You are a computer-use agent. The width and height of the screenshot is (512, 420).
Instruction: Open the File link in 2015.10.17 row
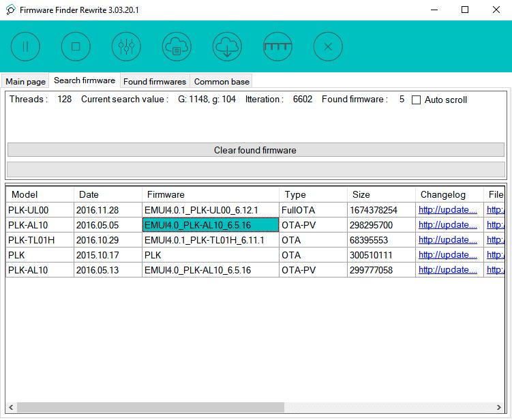[496, 255]
